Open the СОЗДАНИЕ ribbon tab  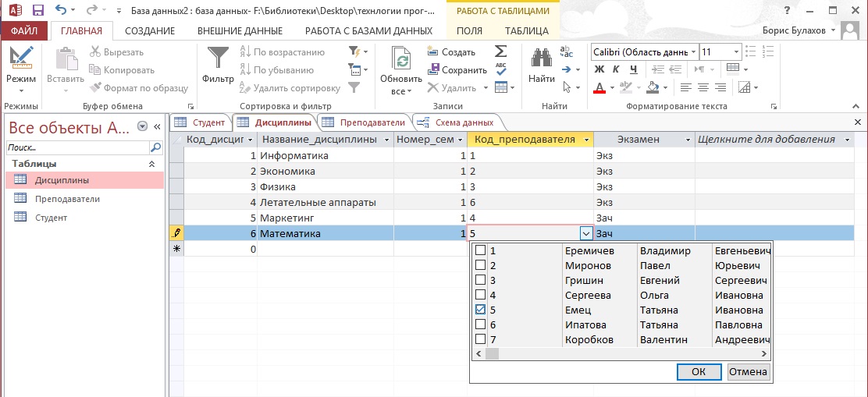coord(150,31)
